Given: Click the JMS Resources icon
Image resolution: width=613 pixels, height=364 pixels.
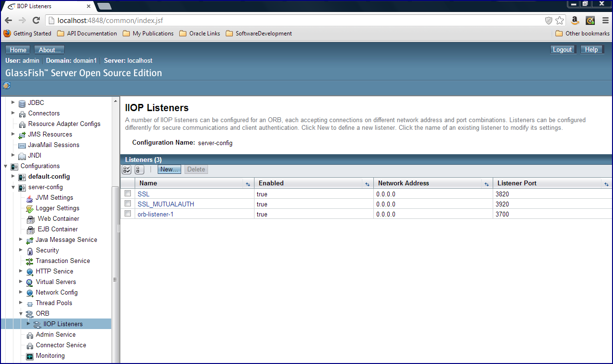Looking at the screenshot, I should (22, 135).
